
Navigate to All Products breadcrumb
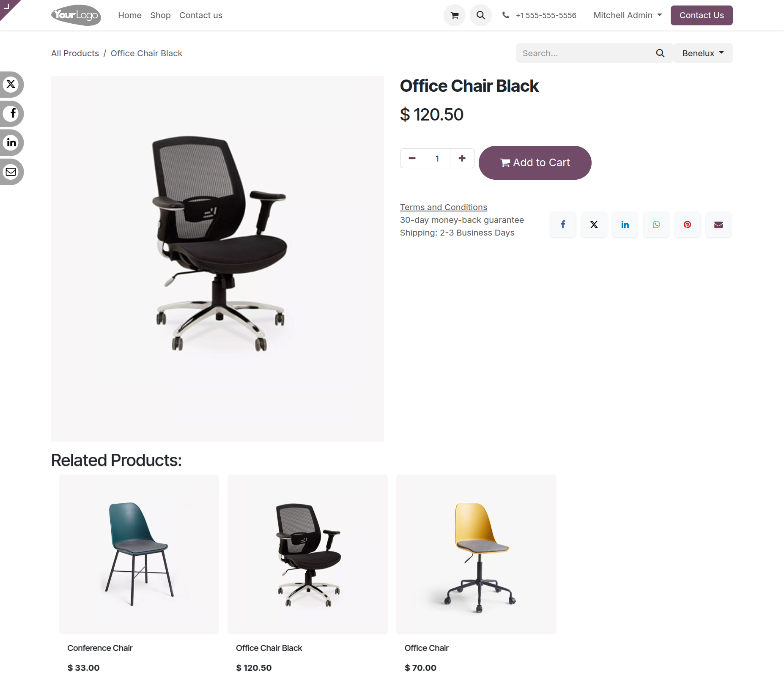coord(75,53)
